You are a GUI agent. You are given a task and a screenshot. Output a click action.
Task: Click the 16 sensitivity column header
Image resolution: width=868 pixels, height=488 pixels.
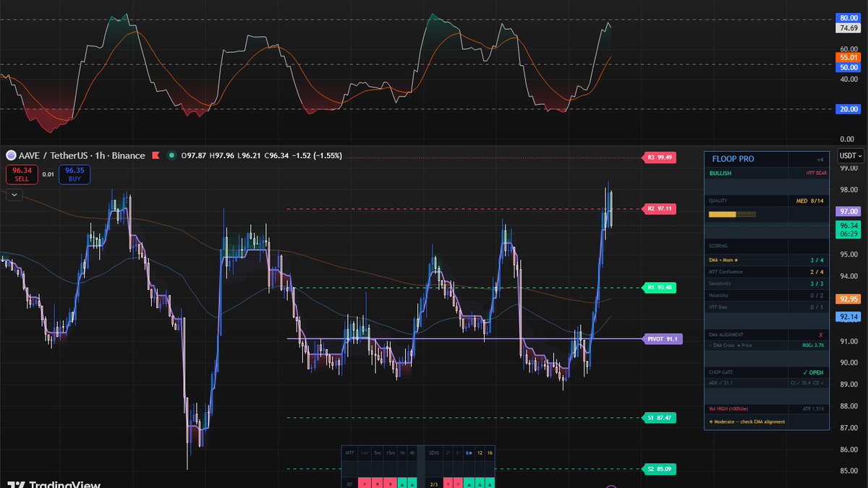pos(490,453)
